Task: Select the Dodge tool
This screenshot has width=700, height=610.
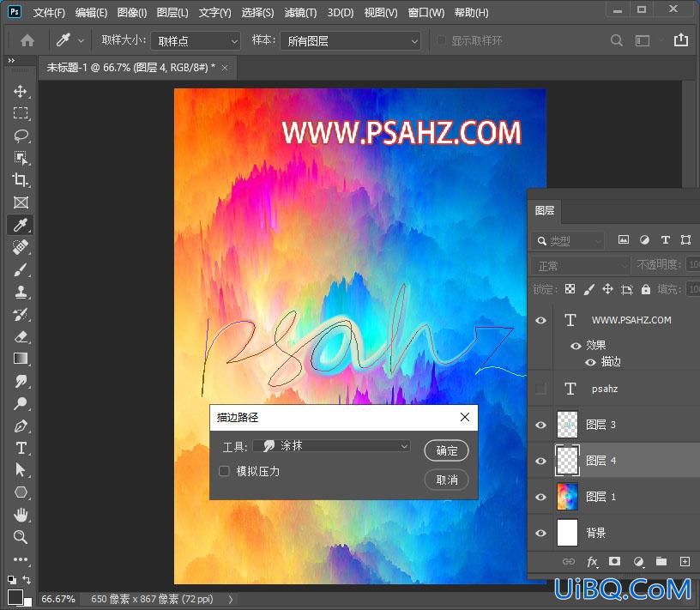Action: [20, 403]
